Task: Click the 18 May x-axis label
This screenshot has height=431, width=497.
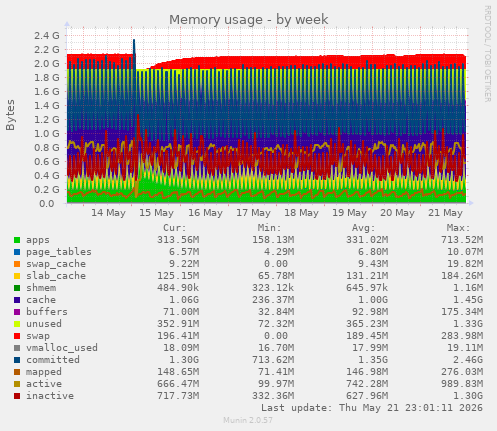Action: point(301,213)
